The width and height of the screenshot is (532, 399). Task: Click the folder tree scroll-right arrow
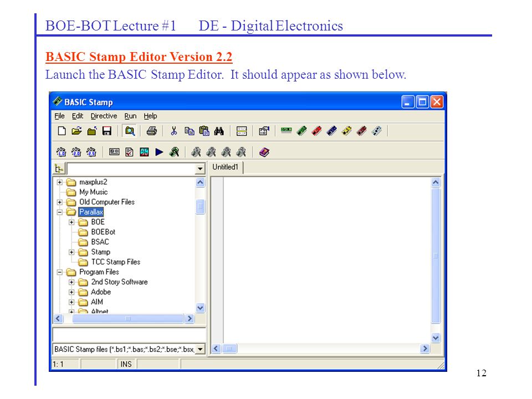190,318
